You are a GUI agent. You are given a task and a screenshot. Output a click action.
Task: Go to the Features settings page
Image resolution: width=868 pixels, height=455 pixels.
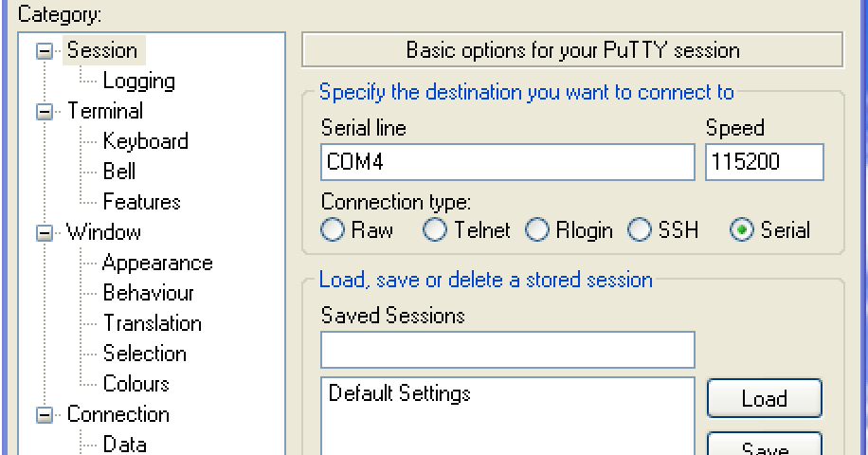point(141,203)
